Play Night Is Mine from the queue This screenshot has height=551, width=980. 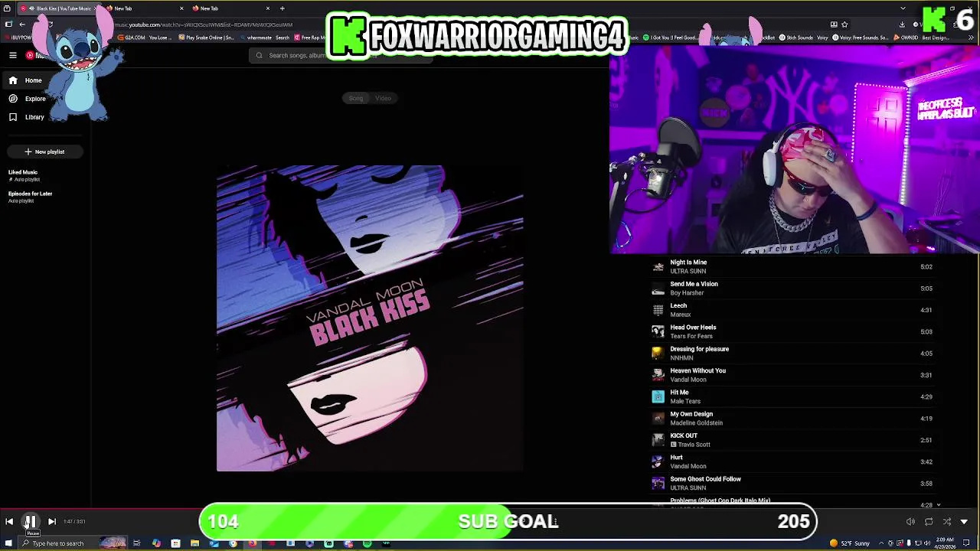click(792, 266)
